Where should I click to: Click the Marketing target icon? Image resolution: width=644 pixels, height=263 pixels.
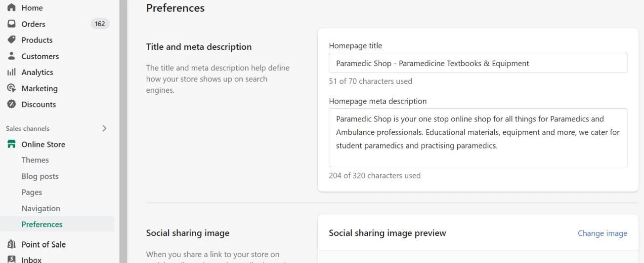coord(11,88)
